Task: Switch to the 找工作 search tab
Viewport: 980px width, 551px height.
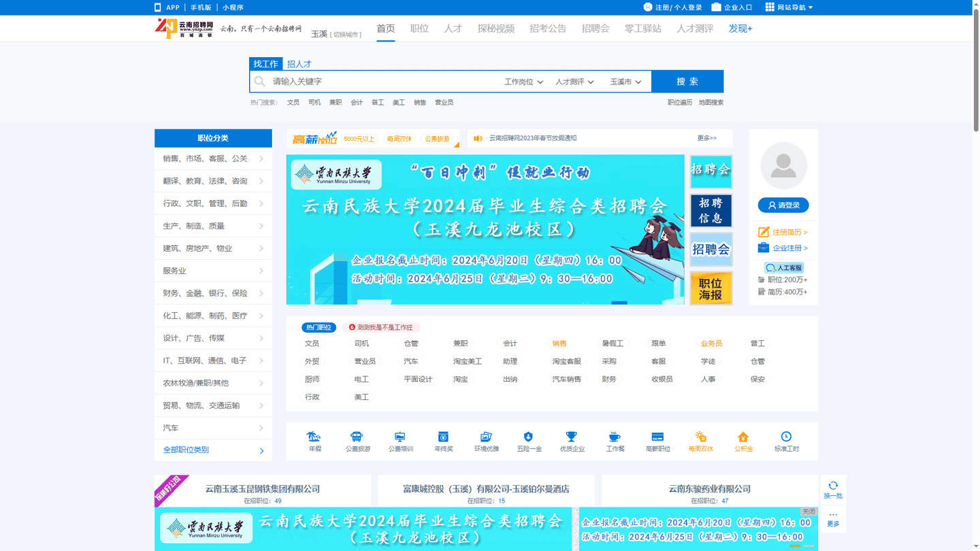Action: 266,64
